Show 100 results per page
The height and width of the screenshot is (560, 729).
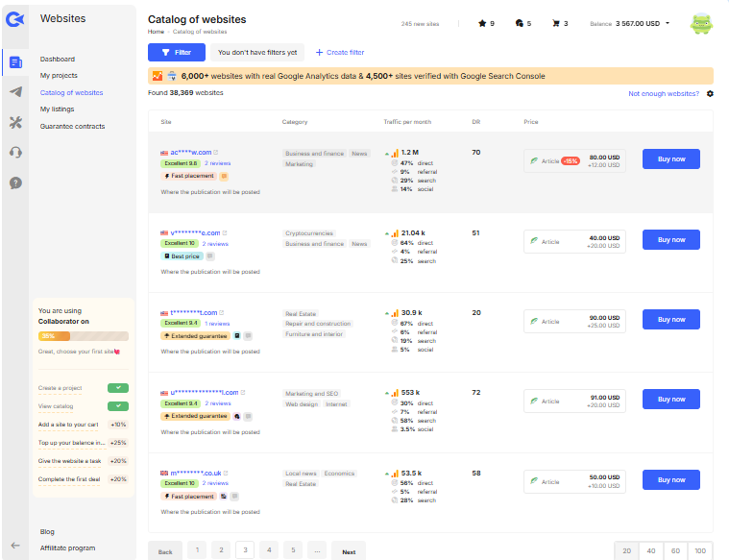(700, 550)
